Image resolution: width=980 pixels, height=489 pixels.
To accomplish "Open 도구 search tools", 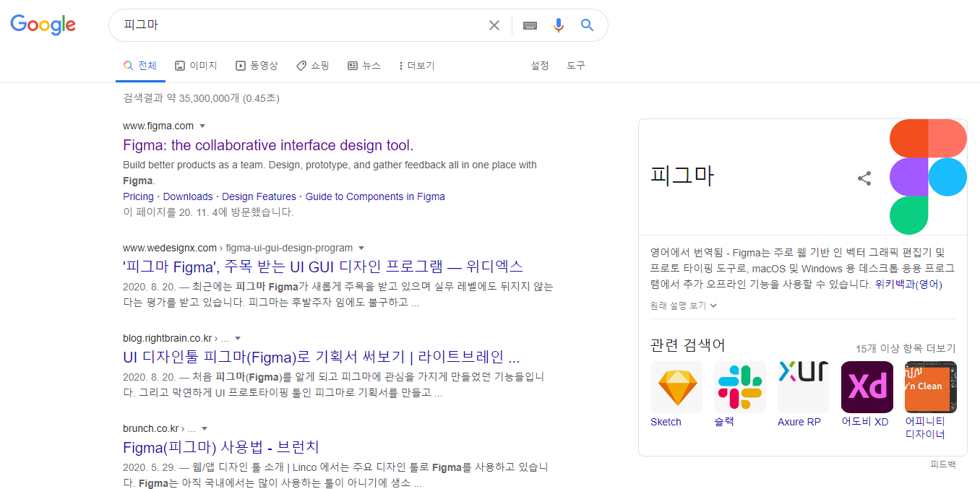I will point(576,66).
